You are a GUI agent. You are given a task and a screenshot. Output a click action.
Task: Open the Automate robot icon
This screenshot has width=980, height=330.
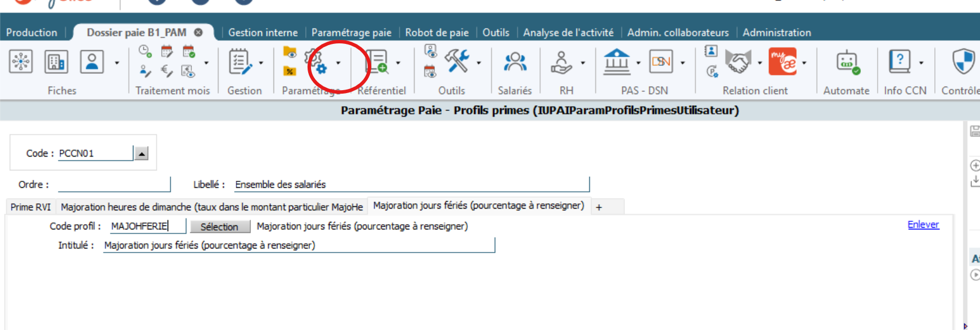(x=847, y=62)
